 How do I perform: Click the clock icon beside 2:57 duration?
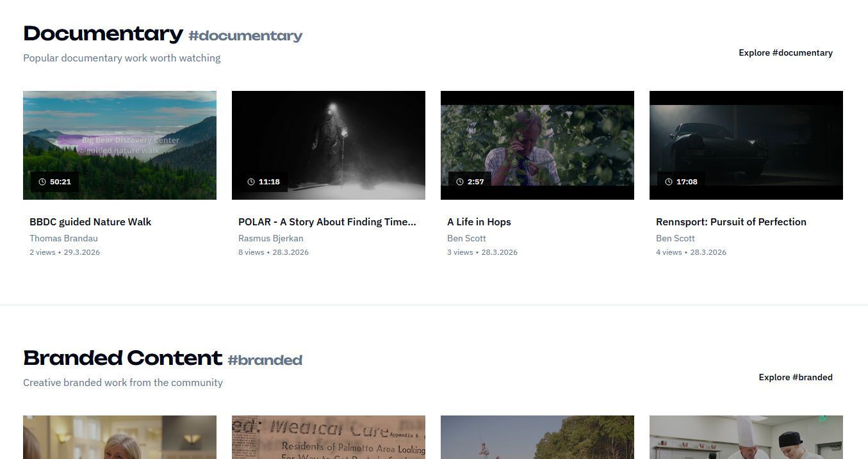[x=460, y=182]
